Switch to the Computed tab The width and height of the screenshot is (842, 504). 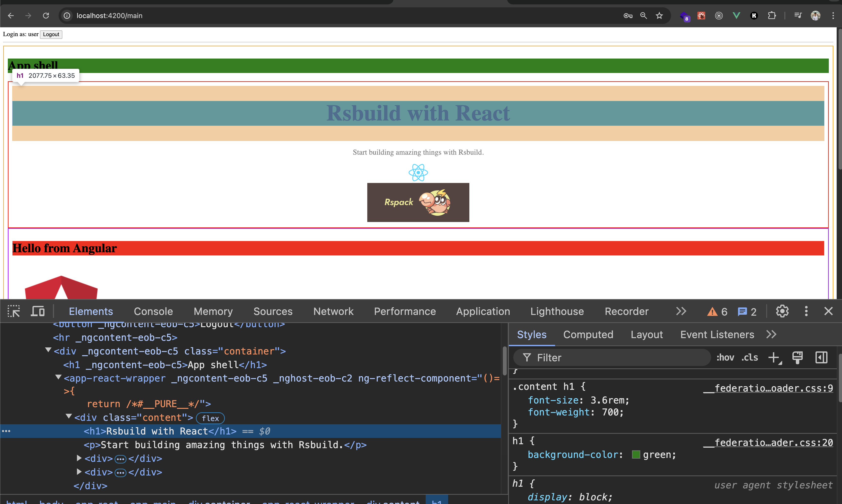click(x=588, y=334)
